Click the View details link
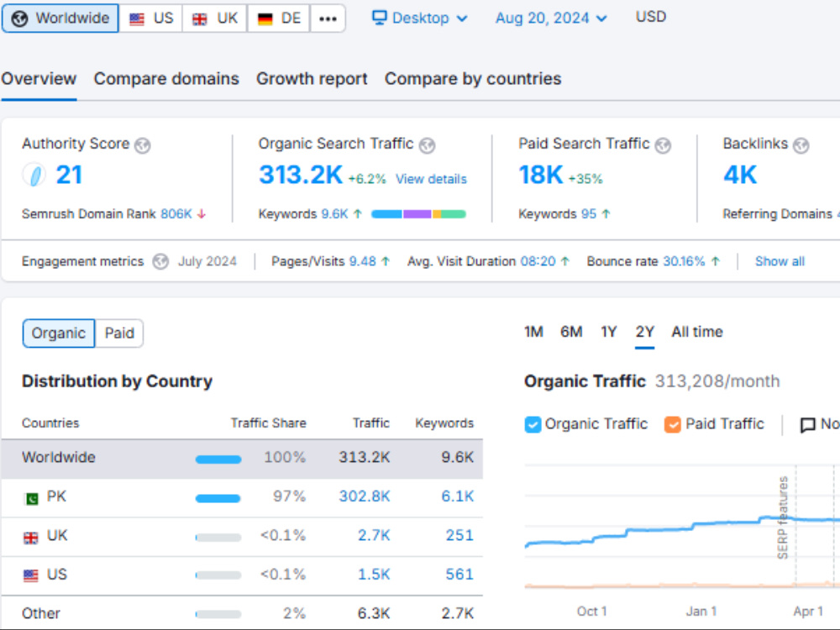840x630 pixels. 431,179
